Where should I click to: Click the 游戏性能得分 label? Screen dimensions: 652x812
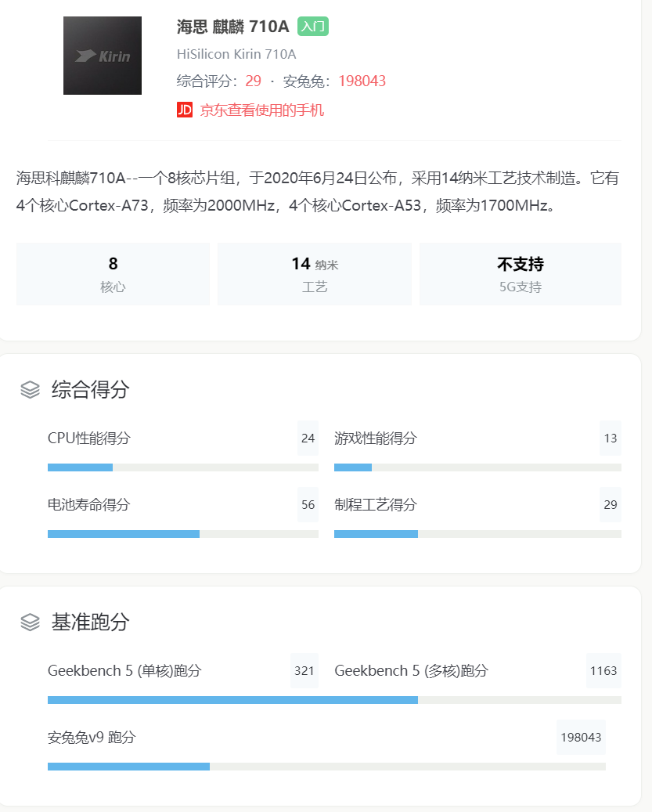click(x=376, y=438)
